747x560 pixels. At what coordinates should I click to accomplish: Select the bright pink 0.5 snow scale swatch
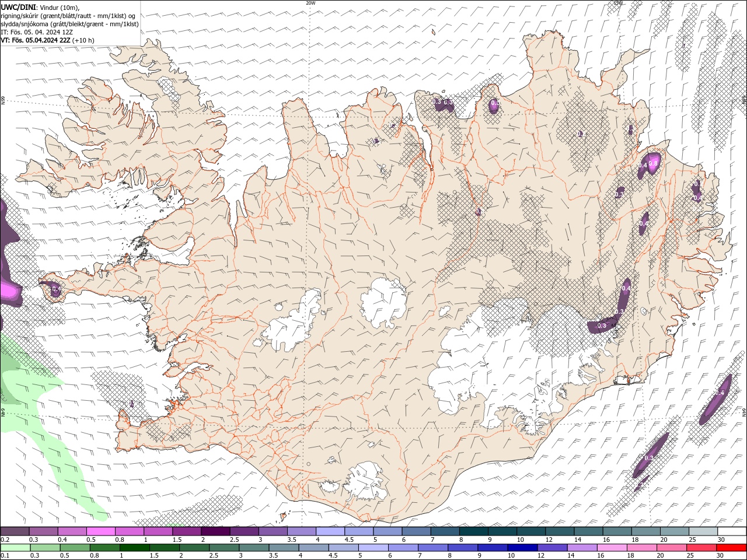click(x=100, y=531)
